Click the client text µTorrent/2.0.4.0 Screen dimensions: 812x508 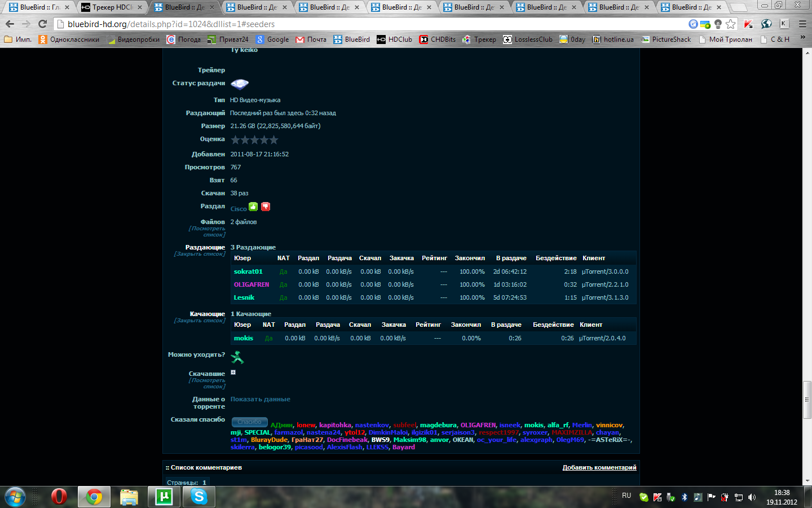(602, 338)
